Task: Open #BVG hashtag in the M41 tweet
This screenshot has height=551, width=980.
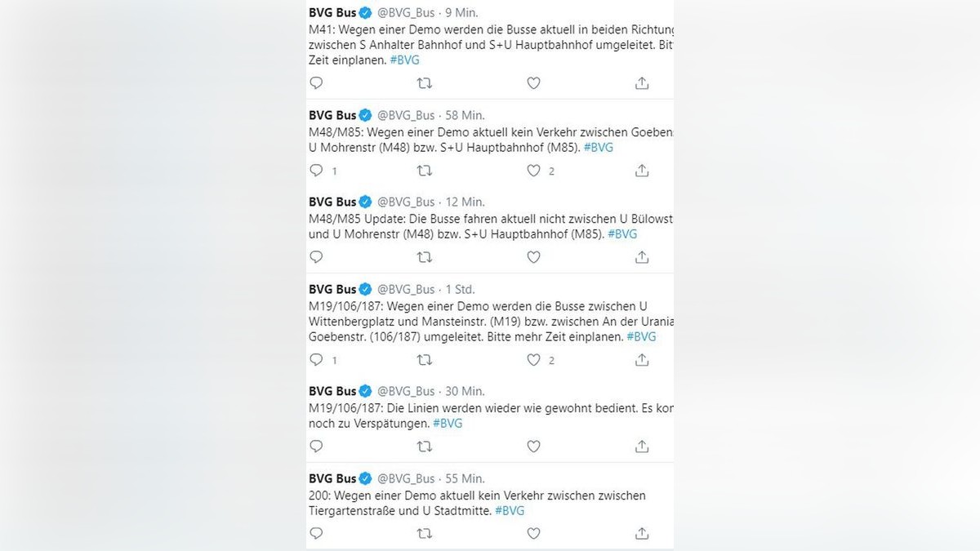Action: pyautogui.click(x=405, y=60)
